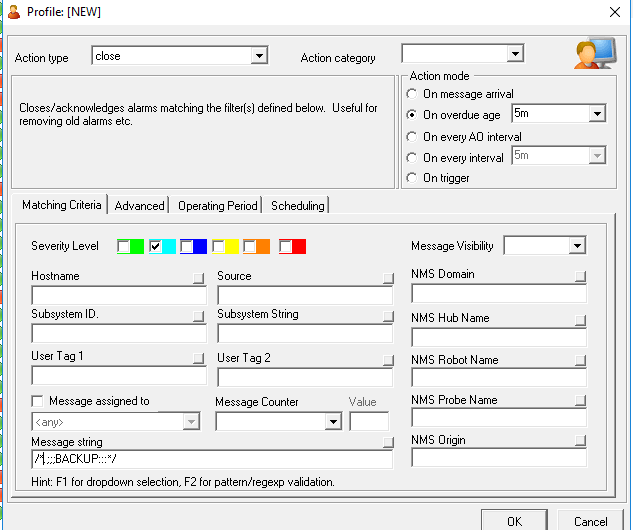Open the Scheduling tab
Viewport: 633px width, 530px height.
pyautogui.click(x=297, y=206)
